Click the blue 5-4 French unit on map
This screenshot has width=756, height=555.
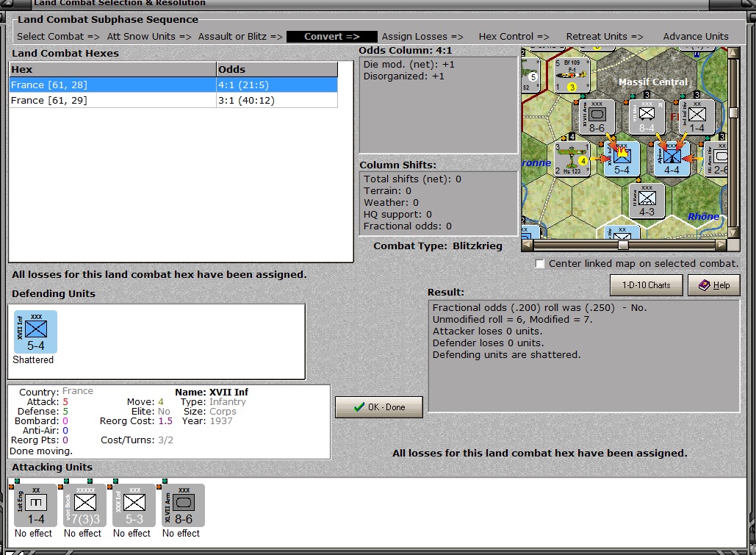tap(622, 158)
